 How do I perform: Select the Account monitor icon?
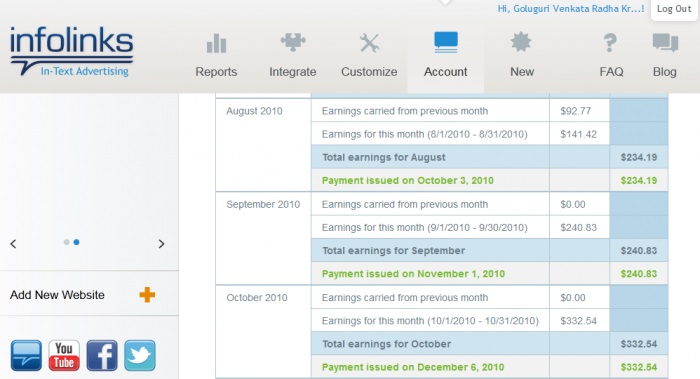coord(446,42)
